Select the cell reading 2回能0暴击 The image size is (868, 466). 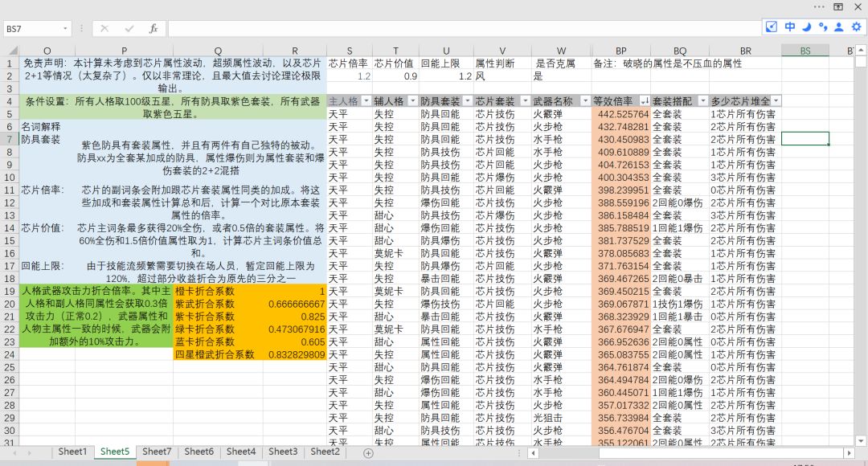pos(680,278)
